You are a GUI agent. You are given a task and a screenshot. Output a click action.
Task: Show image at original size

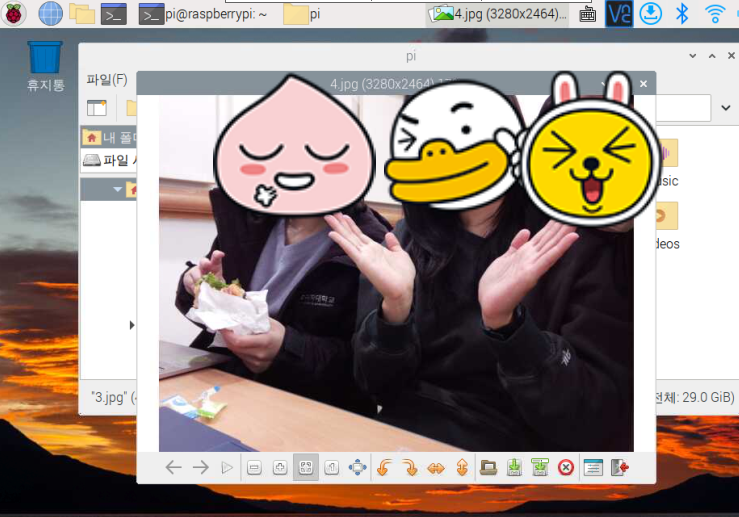click(x=332, y=468)
